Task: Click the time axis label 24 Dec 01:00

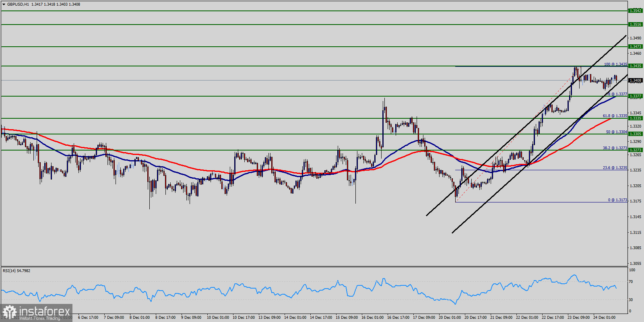Action: pyautogui.click(x=604, y=318)
